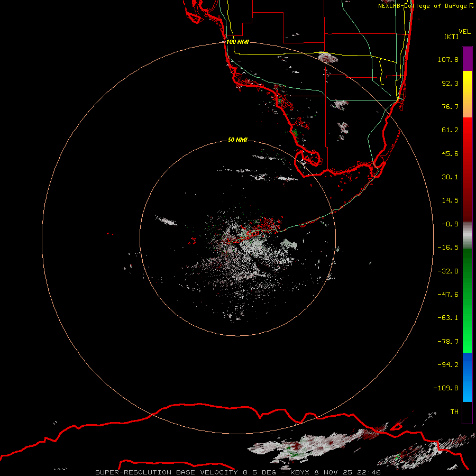Click the KBYX station identifier in caption

[x=300, y=472]
